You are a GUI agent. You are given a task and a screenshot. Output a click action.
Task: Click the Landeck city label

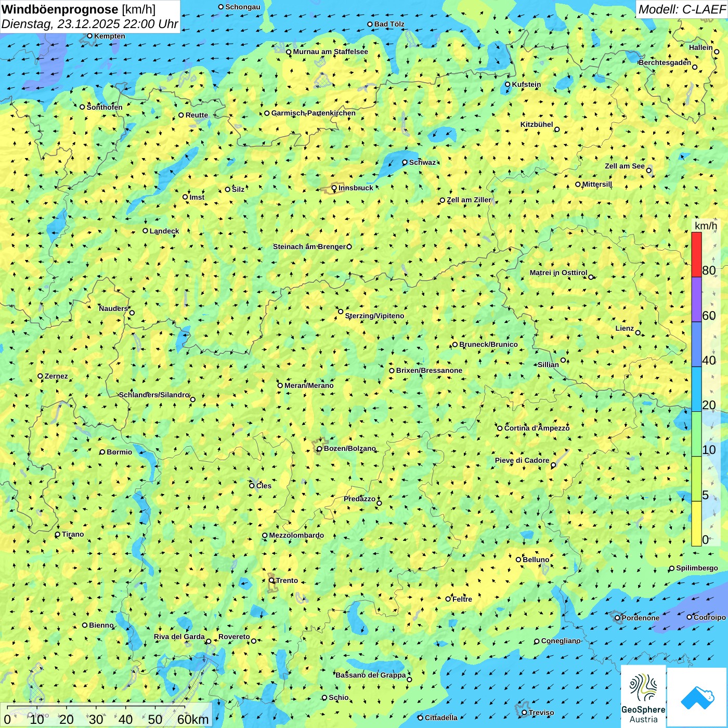coord(164,231)
